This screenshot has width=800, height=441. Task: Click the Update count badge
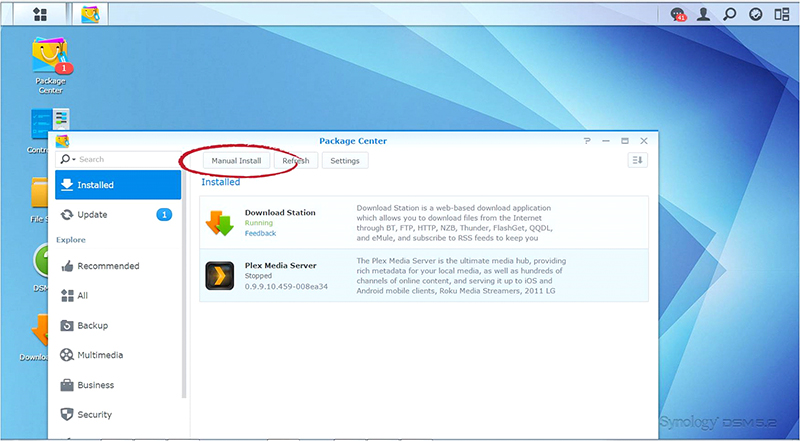click(164, 215)
